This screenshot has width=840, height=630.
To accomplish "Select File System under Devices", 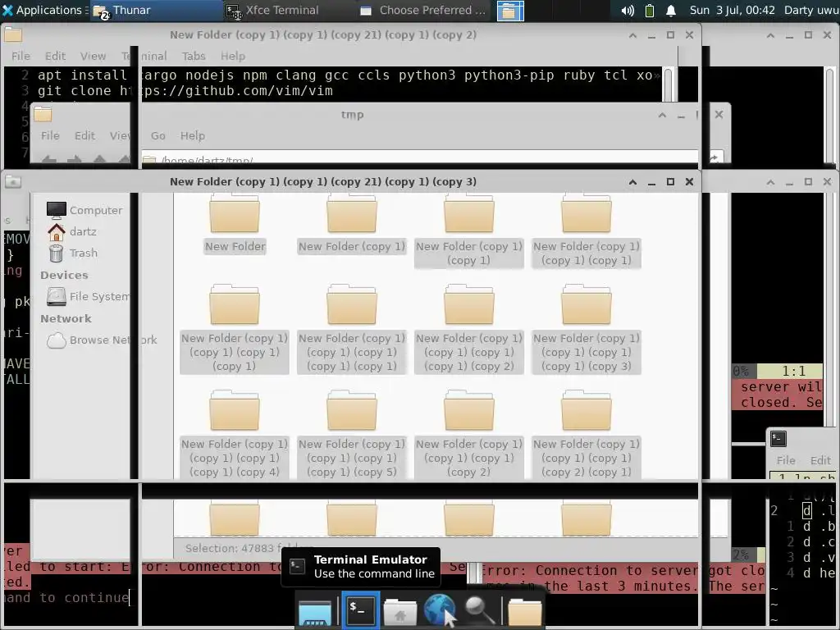I will (x=89, y=296).
